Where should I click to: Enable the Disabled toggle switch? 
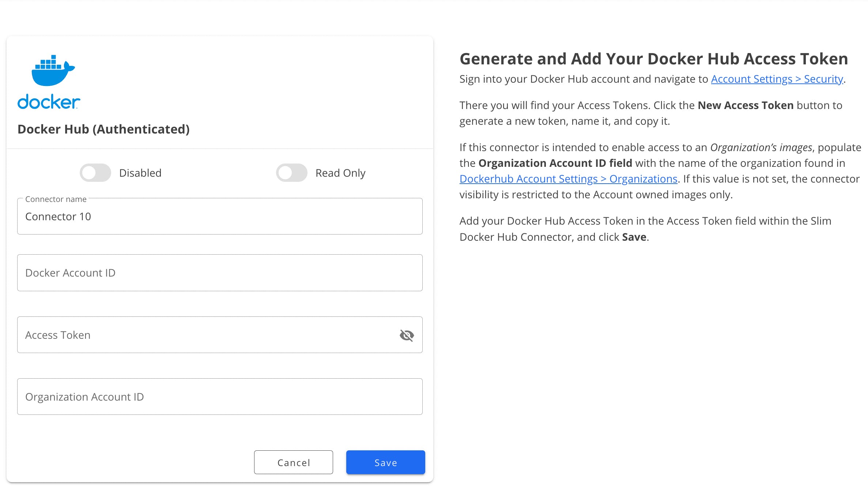95,173
